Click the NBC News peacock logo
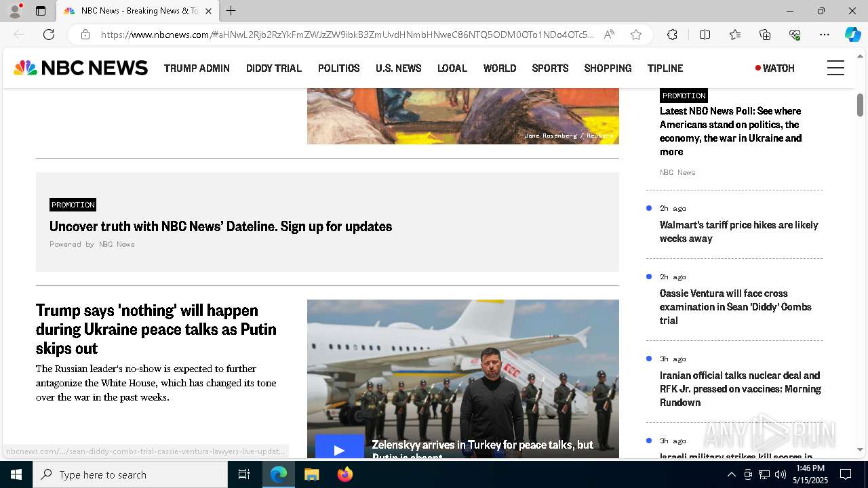Screen dimensions: 868x488 tap(81, 68)
